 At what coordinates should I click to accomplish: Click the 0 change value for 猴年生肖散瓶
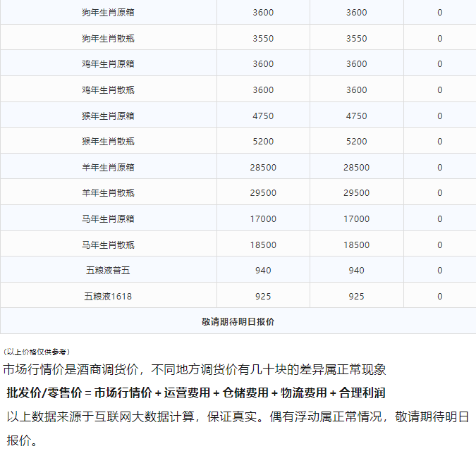pyautogui.click(x=440, y=142)
